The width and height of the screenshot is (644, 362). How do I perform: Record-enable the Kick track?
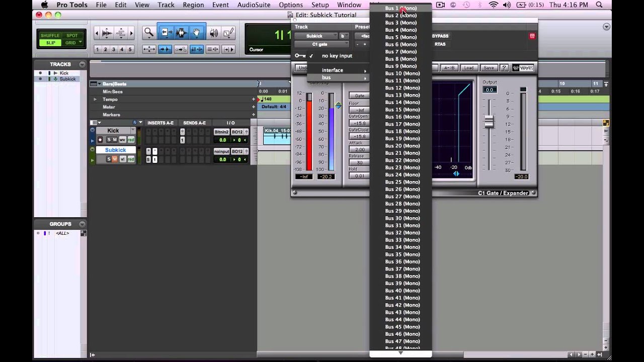coord(100,140)
